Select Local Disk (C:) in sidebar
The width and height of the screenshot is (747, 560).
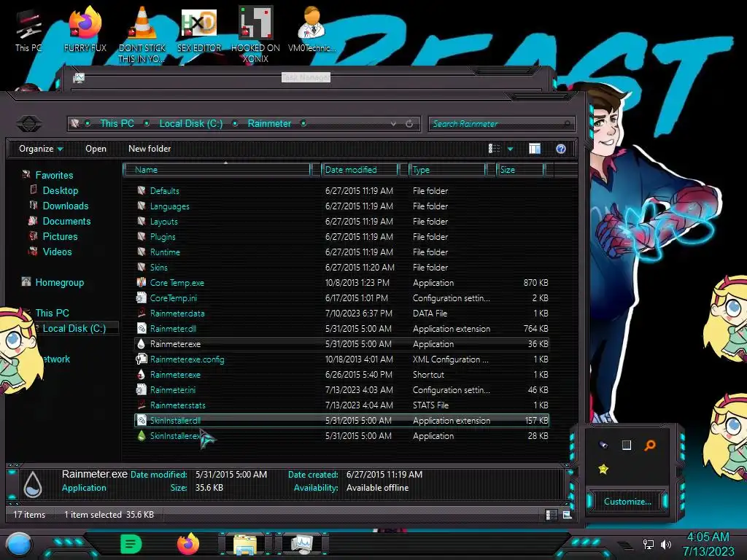[x=74, y=328]
